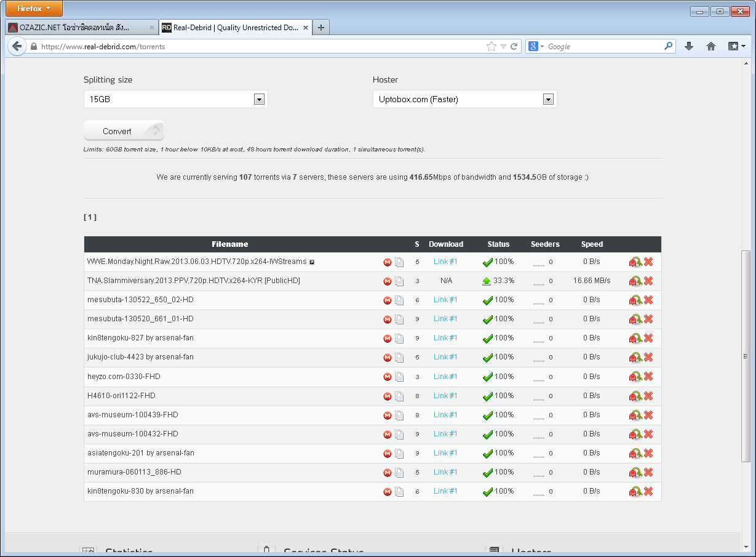
Task: Open a new tab with the plus button
Action: point(321,28)
